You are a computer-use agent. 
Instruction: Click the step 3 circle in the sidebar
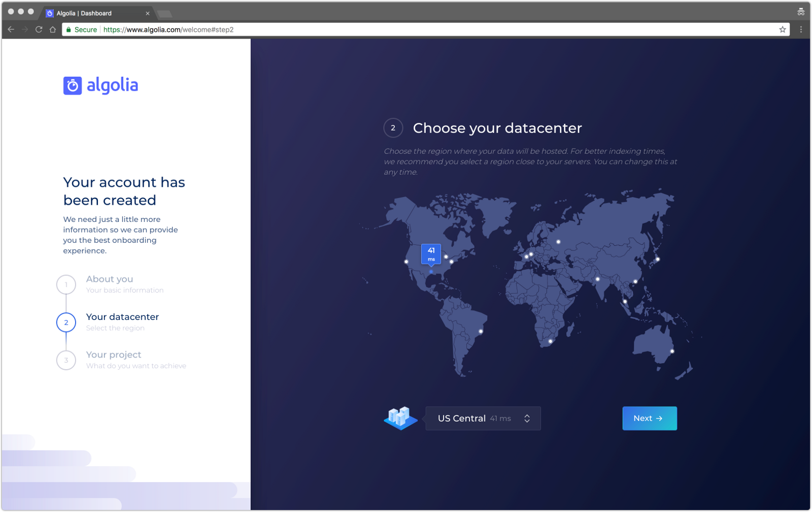pos(66,360)
